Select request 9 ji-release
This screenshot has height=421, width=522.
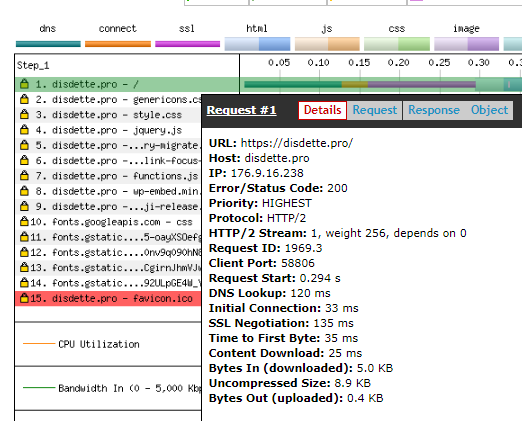coord(108,206)
